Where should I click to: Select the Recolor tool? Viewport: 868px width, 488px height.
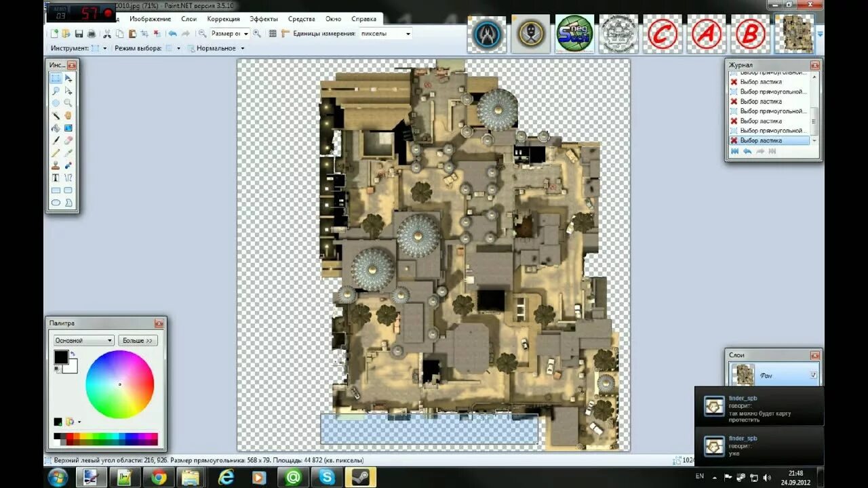tap(68, 165)
